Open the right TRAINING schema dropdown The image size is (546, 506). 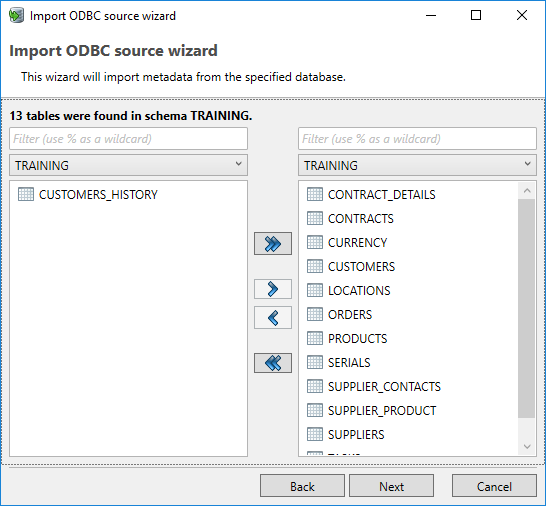click(417, 165)
